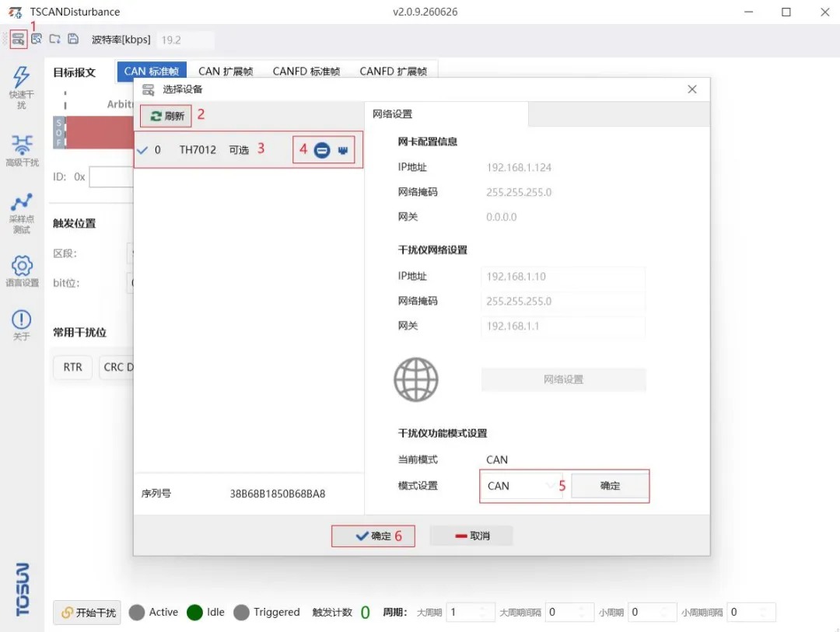
Task: Open the quick disturbance (快速干扰) sidebar item
Action: [22, 88]
